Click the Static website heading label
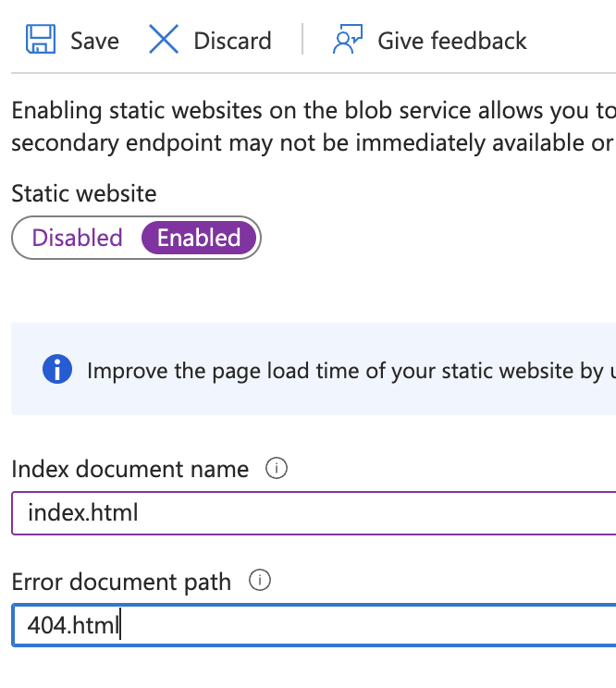 pos(84,193)
